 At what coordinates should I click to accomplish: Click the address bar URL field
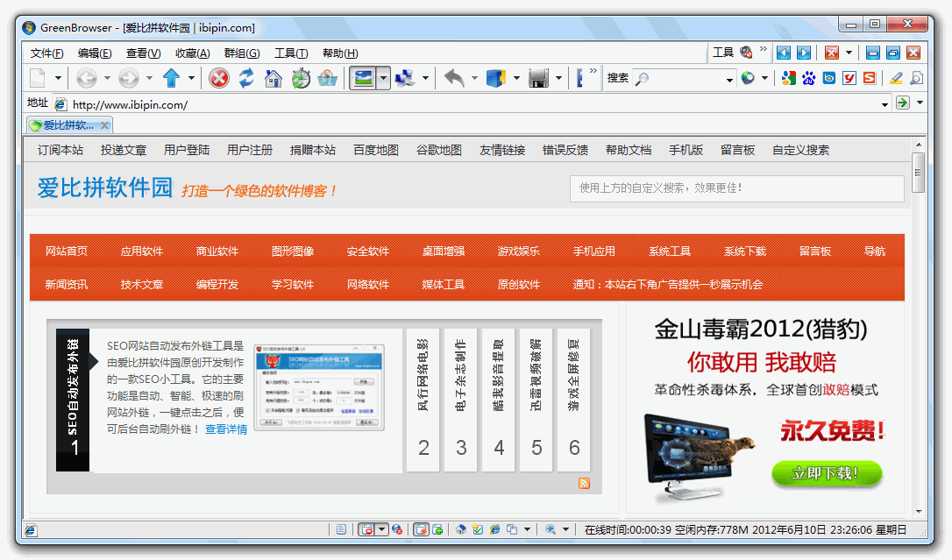(x=473, y=104)
